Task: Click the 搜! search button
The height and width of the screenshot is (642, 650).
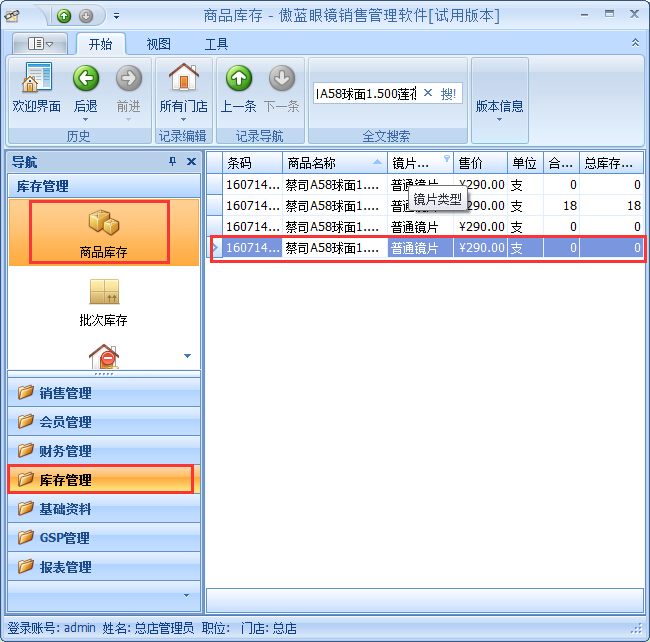Action: pyautogui.click(x=448, y=94)
